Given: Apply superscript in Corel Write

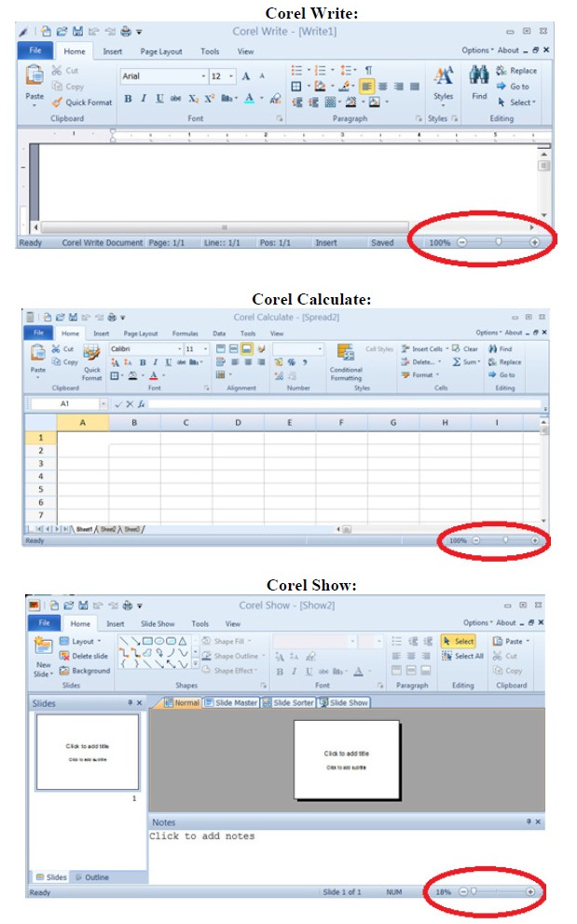Looking at the screenshot, I should coord(210,99).
